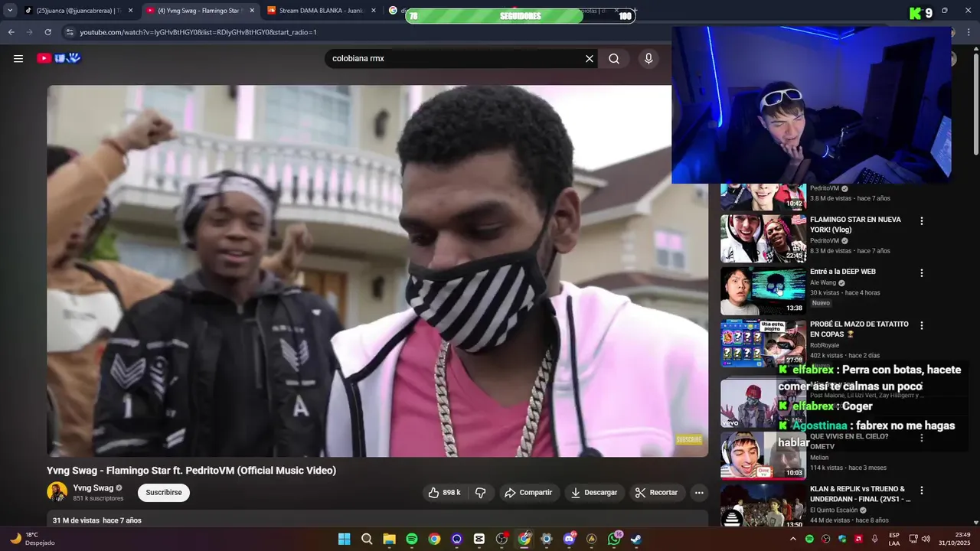This screenshot has width=980, height=551.
Task: Open options for PROBÉ EL MAZO DE TATATITO
Action: [x=922, y=326]
